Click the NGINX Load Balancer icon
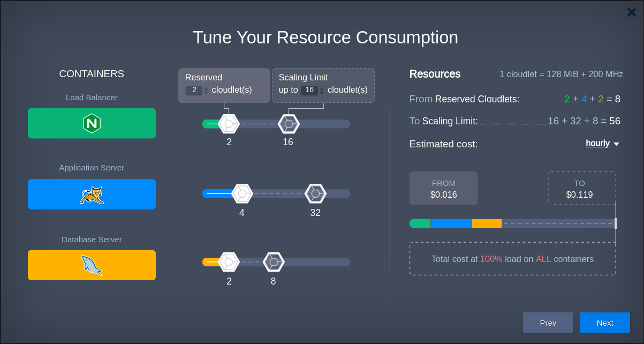644x344 pixels. pyautogui.click(x=92, y=124)
